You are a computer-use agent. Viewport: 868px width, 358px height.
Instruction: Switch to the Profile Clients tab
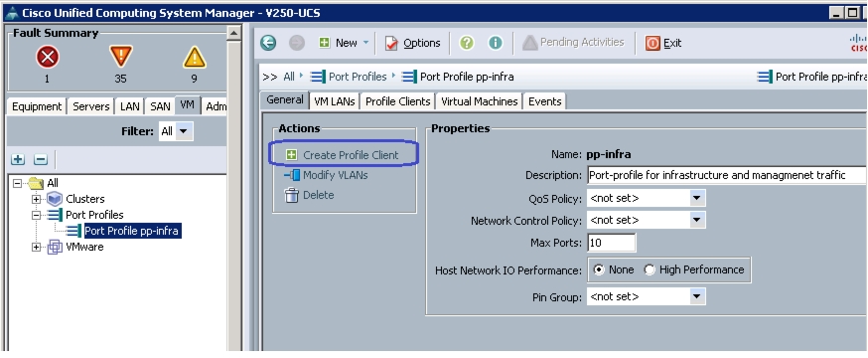397,101
